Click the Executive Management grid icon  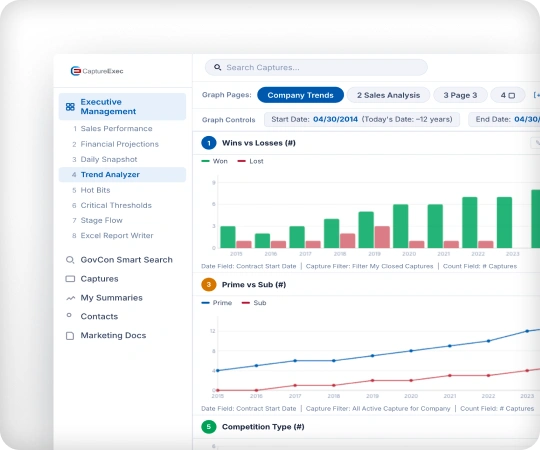click(70, 107)
